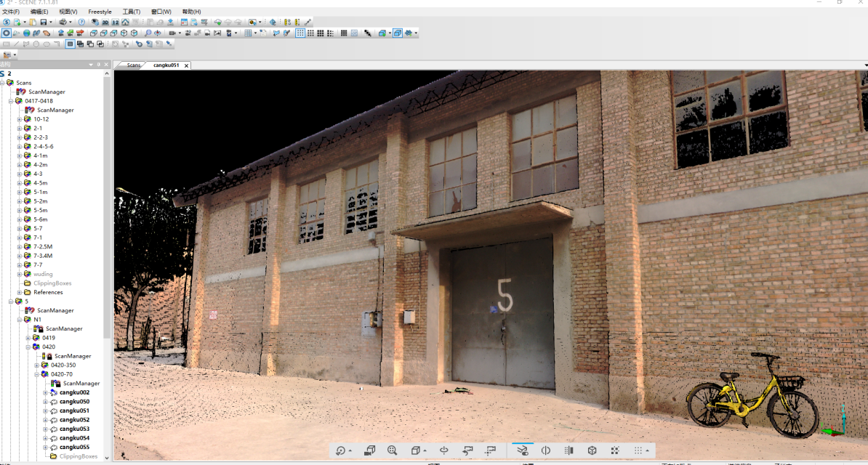Click the globe icon in the second toolbar row

click(27, 33)
